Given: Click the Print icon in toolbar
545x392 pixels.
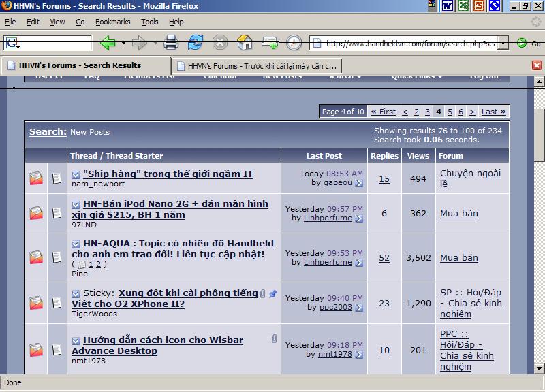Looking at the screenshot, I should 171,43.
